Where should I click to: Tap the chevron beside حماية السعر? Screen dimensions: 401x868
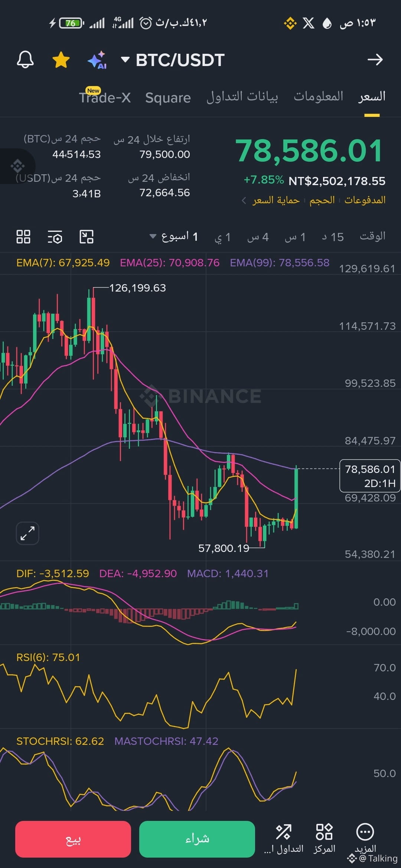244,201
